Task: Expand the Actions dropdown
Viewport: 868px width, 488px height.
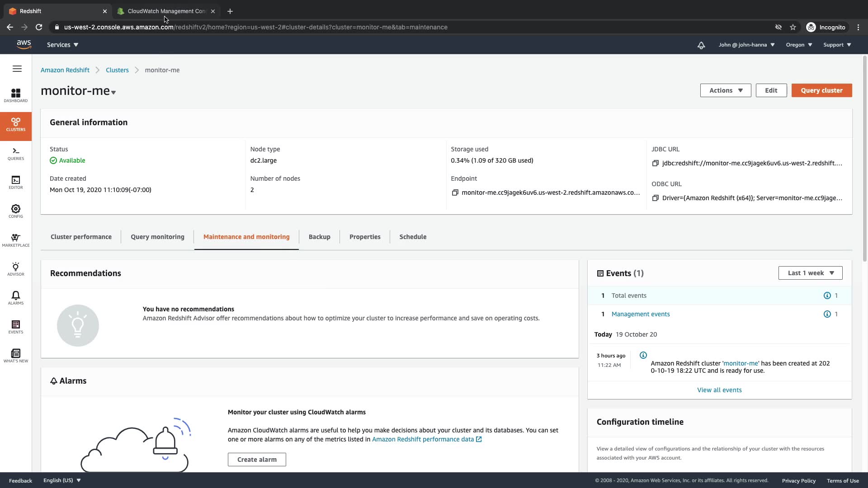Action: coord(725,90)
